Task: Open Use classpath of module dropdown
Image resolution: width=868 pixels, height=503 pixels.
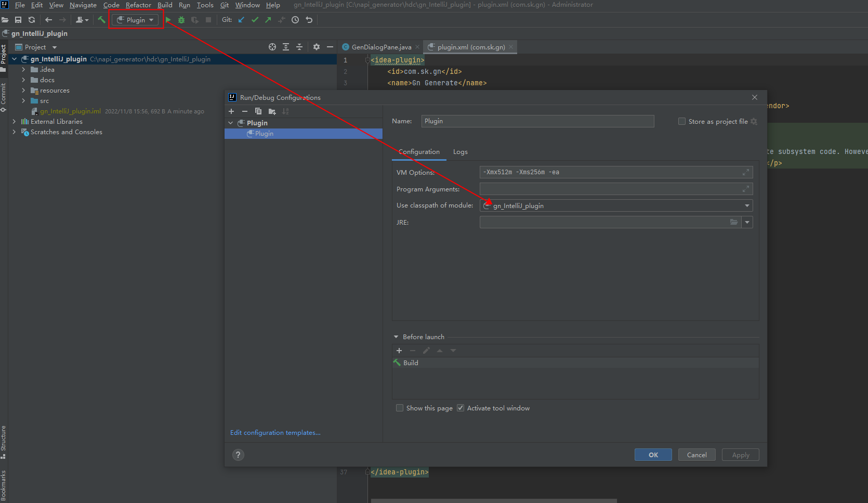Action: 747,205
